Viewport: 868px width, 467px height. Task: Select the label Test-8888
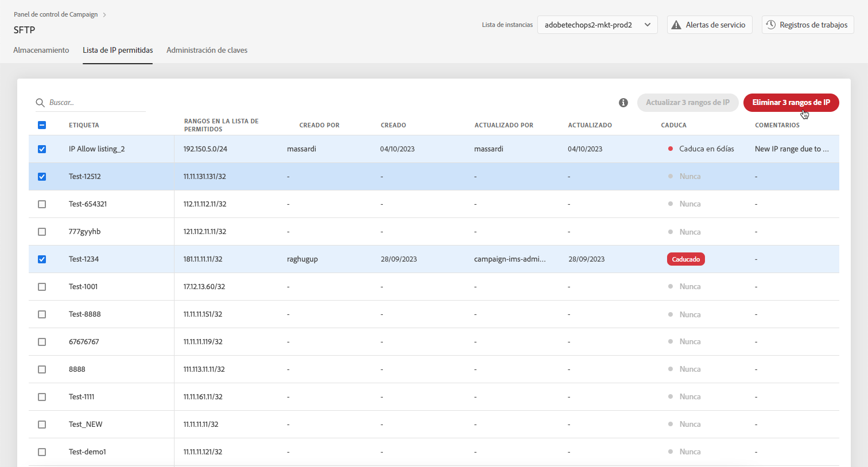pyautogui.click(x=85, y=314)
